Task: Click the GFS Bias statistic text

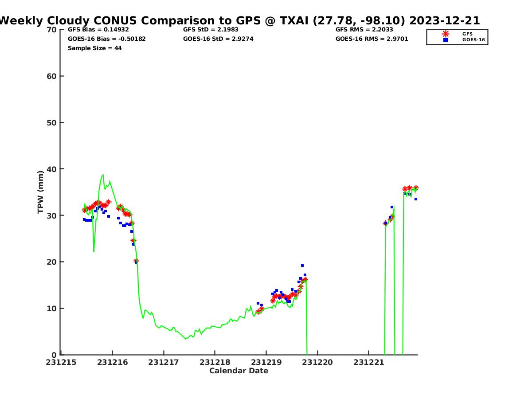Action: 98,30
